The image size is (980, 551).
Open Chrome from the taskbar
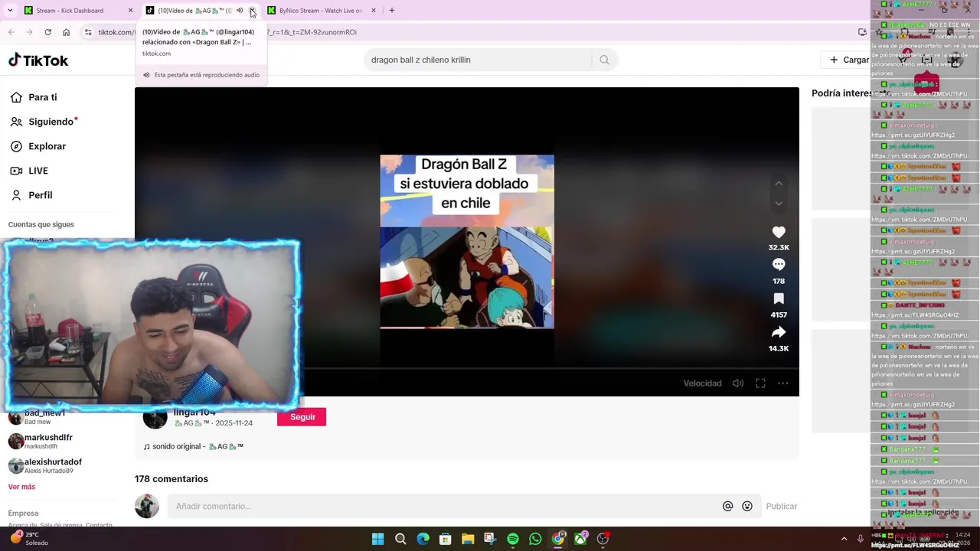click(x=558, y=539)
